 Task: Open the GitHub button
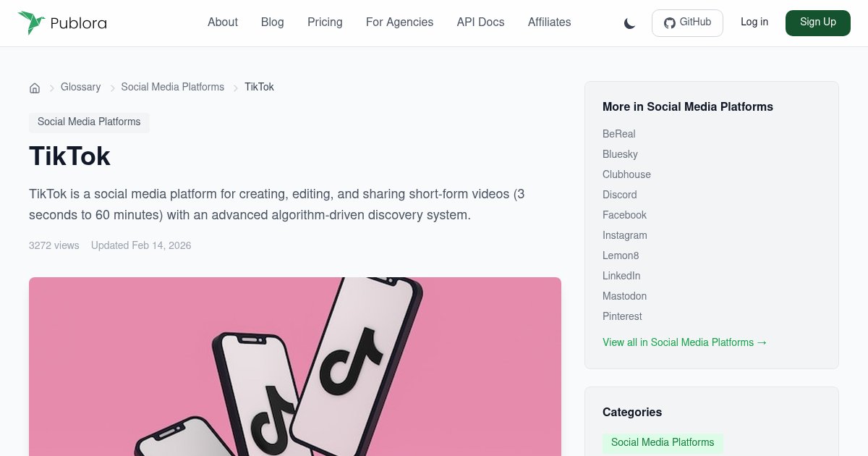pyautogui.click(x=687, y=23)
